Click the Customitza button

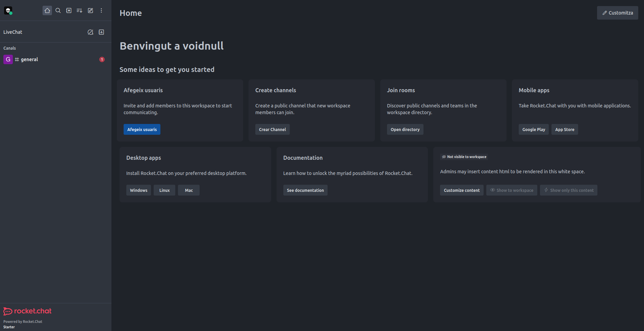[x=617, y=13]
